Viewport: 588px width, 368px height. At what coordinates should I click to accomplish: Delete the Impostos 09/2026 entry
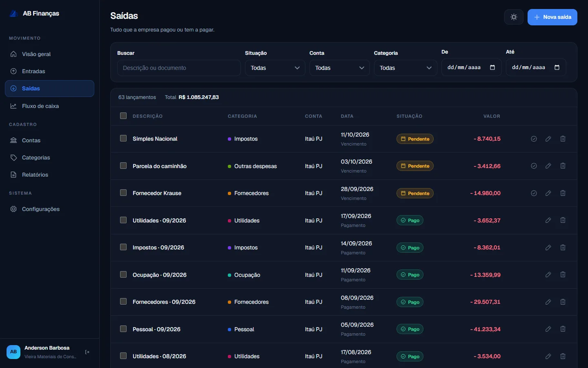click(563, 247)
